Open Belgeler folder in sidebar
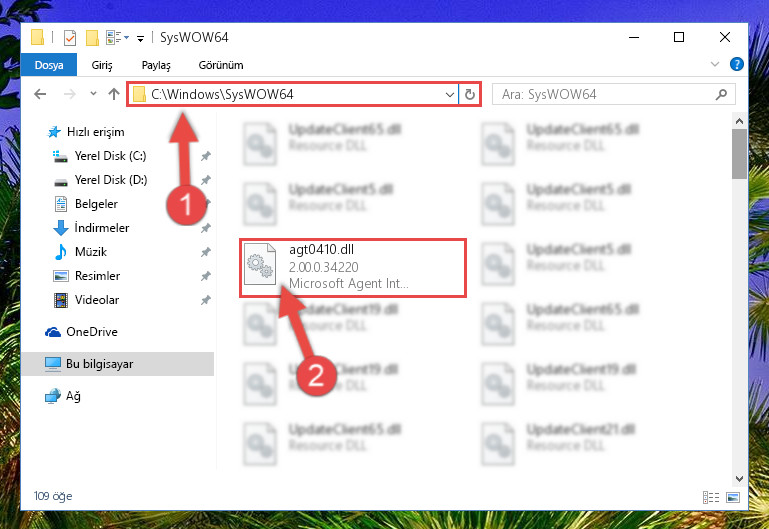This screenshot has width=769, height=529. (96, 204)
